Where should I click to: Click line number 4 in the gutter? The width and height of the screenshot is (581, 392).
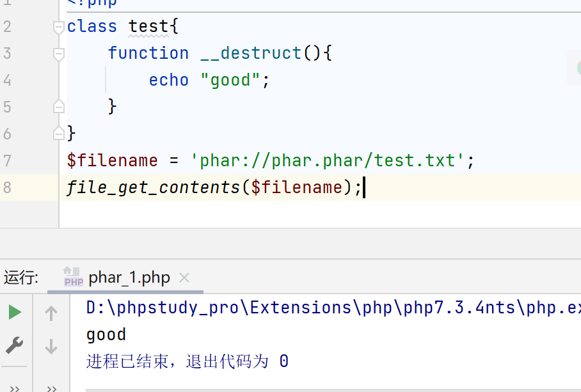7,80
